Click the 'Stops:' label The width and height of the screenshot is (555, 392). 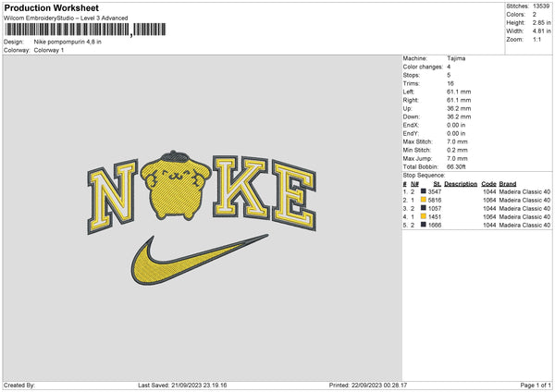coord(412,75)
